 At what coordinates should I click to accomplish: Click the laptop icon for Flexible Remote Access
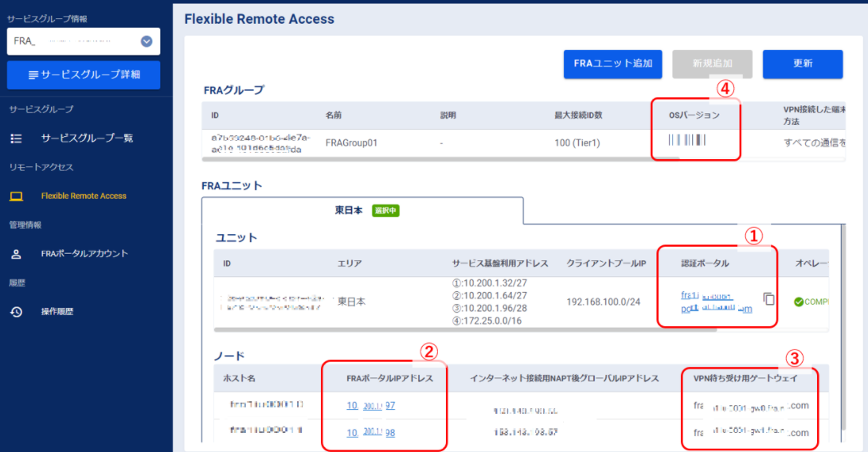(16, 196)
